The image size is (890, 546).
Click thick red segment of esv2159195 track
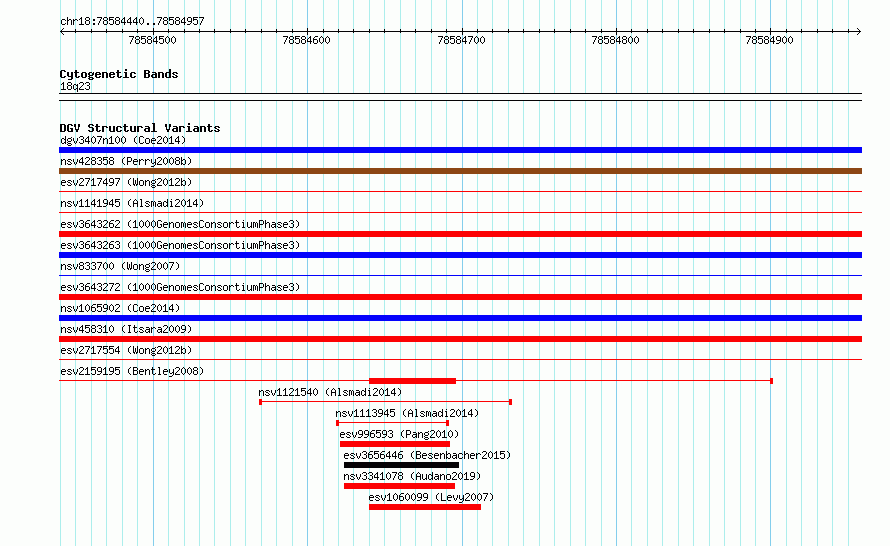(413, 381)
